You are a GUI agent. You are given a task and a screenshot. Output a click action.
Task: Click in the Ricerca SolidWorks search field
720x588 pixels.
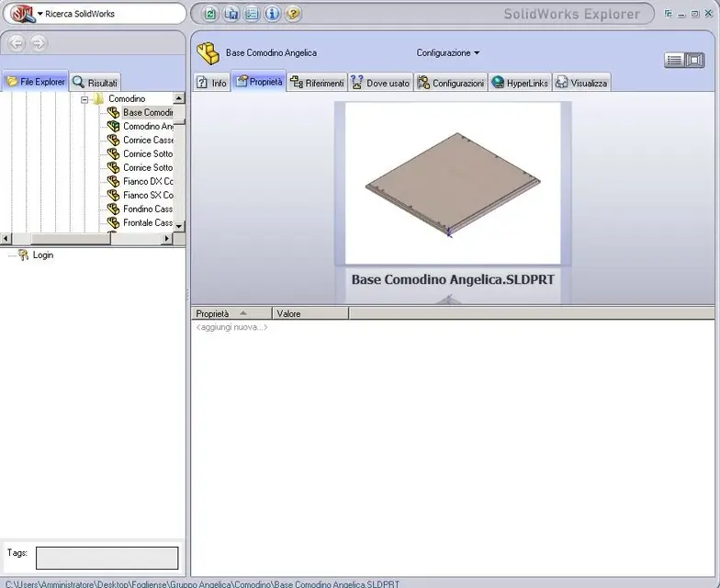tap(112, 14)
